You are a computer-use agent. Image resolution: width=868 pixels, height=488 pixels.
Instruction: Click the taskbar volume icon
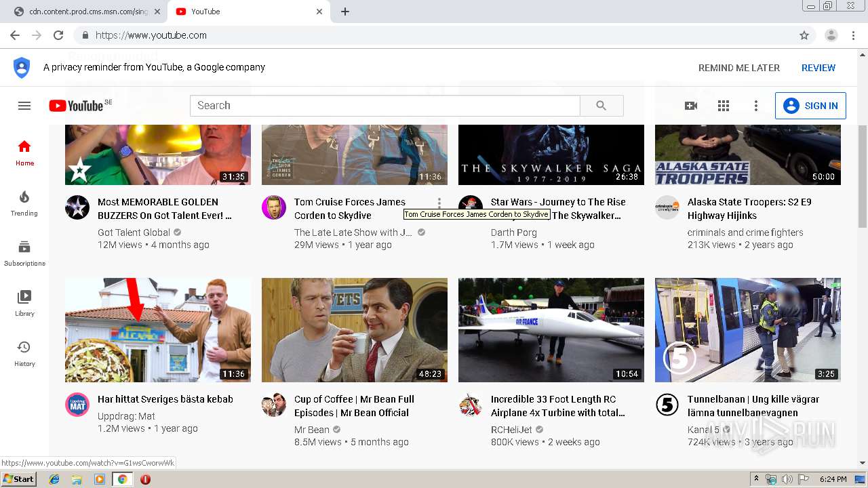[x=787, y=479]
